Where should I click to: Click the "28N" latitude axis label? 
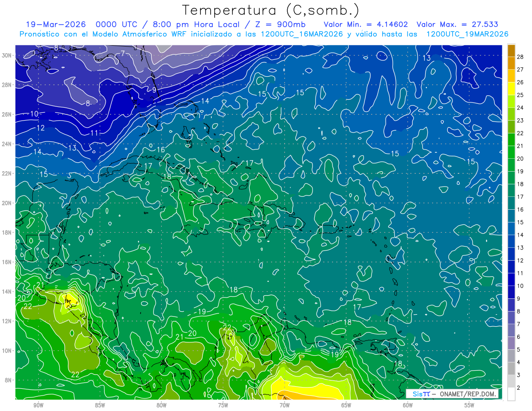point(7,85)
